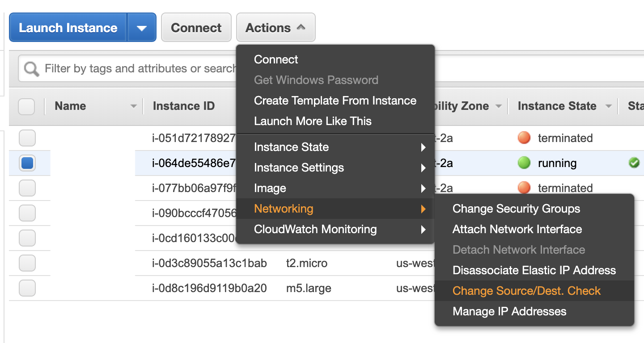This screenshot has width=644, height=343.
Task: Click green running status icon
Action: (x=524, y=163)
